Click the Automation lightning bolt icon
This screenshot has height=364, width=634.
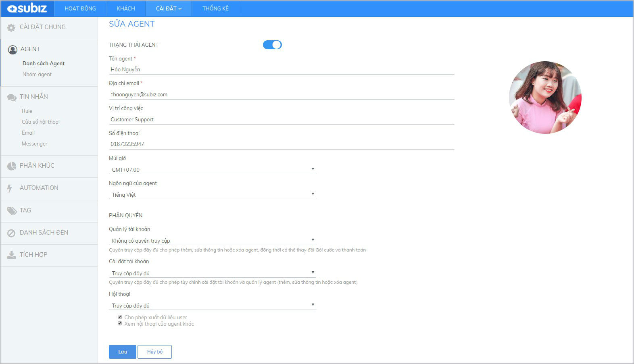[x=10, y=188]
